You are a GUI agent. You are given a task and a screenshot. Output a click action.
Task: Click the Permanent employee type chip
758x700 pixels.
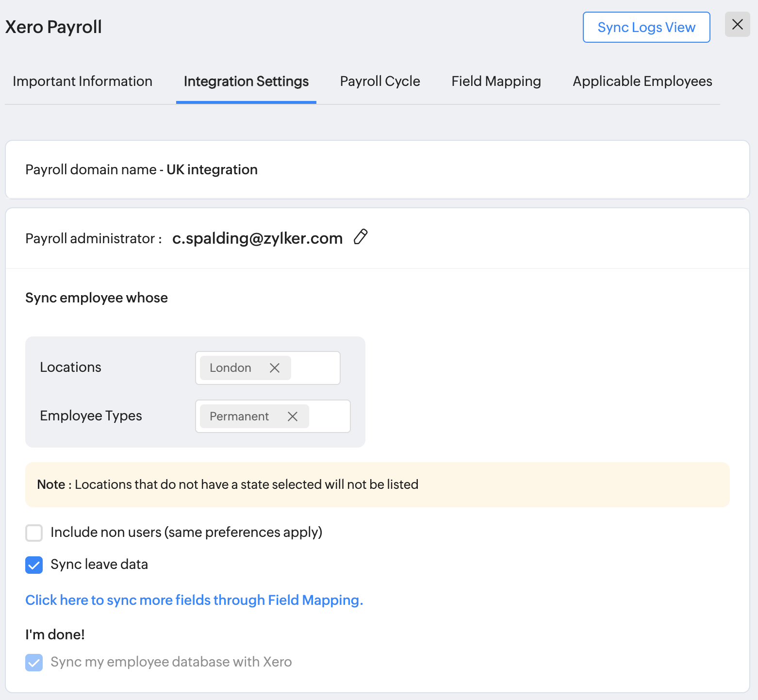(239, 417)
